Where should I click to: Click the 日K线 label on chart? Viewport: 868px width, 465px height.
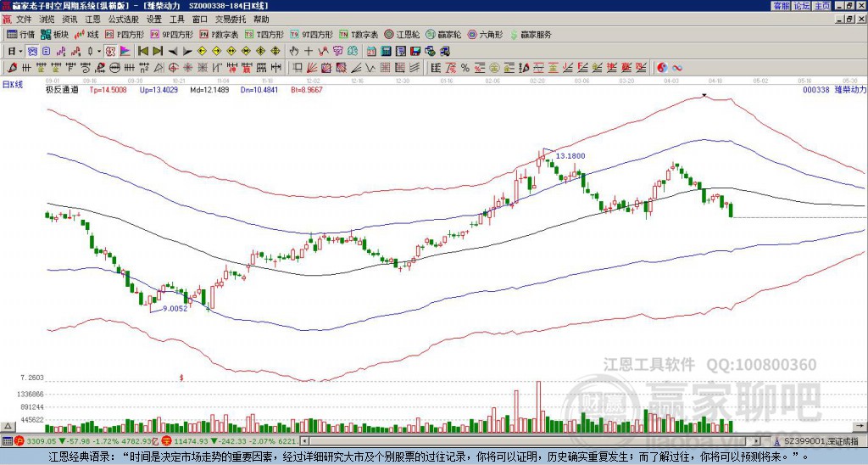click(x=12, y=85)
